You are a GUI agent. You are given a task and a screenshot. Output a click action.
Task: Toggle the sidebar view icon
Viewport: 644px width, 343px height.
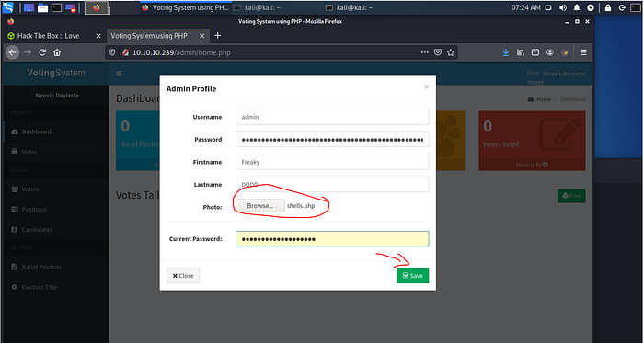[x=535, y=52]
